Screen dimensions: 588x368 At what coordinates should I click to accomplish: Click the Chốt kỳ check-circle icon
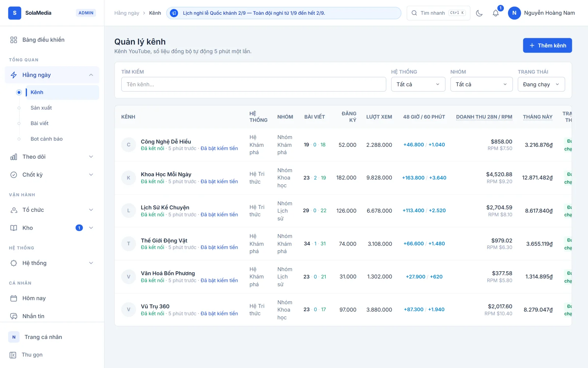14,175
